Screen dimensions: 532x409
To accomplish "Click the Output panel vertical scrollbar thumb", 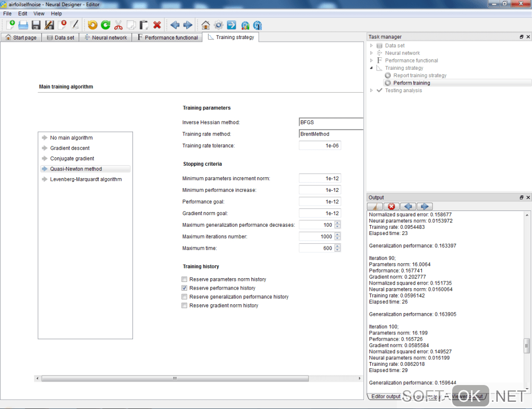I will 527,346.
